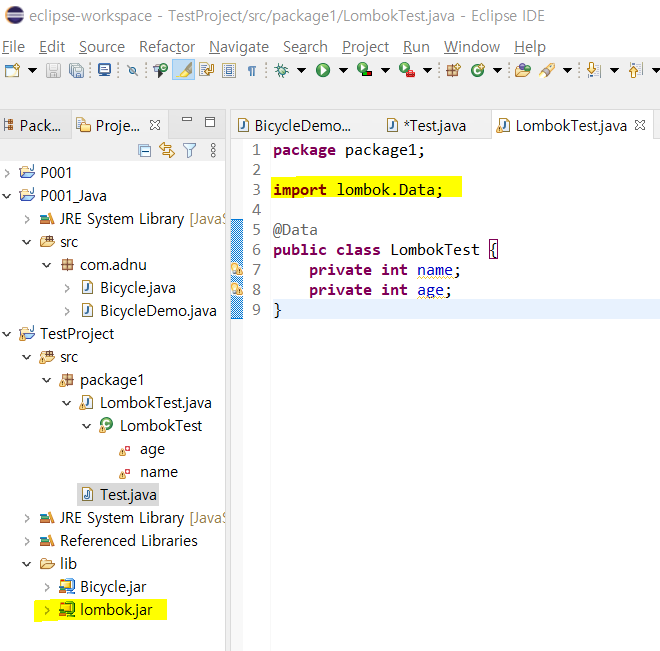Toggle Link with Editor icon
This screenshot has height=651, width=660.
coord(167,150)
